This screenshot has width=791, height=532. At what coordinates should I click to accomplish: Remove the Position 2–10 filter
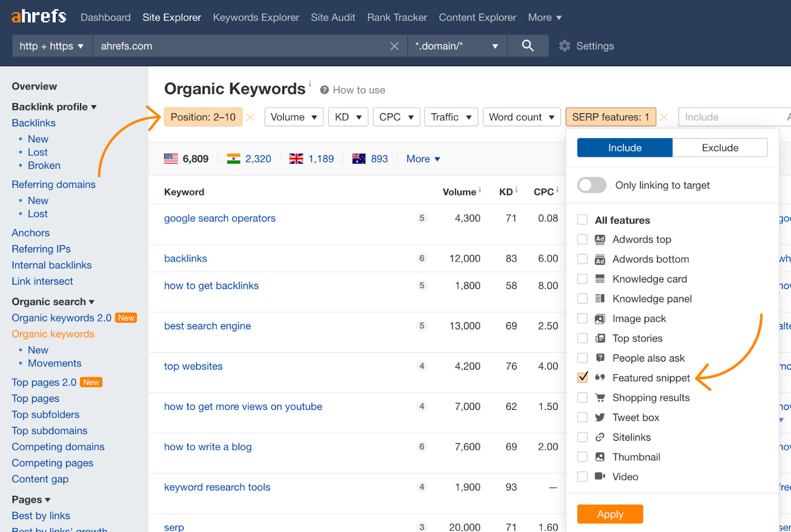click(x=251, y=117)
